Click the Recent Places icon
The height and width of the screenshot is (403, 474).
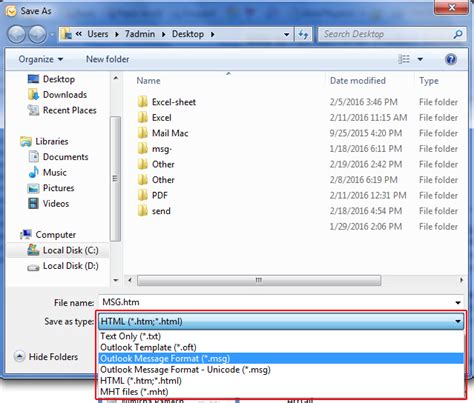click(x=33, y=110)
